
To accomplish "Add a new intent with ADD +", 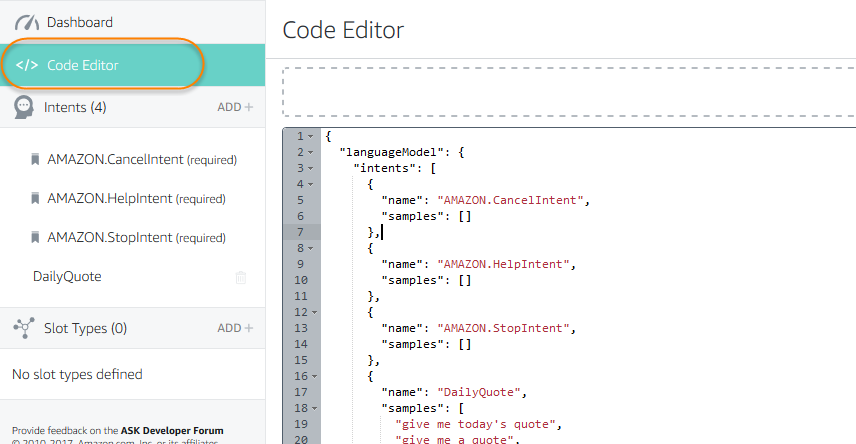I will click(235, 107).
